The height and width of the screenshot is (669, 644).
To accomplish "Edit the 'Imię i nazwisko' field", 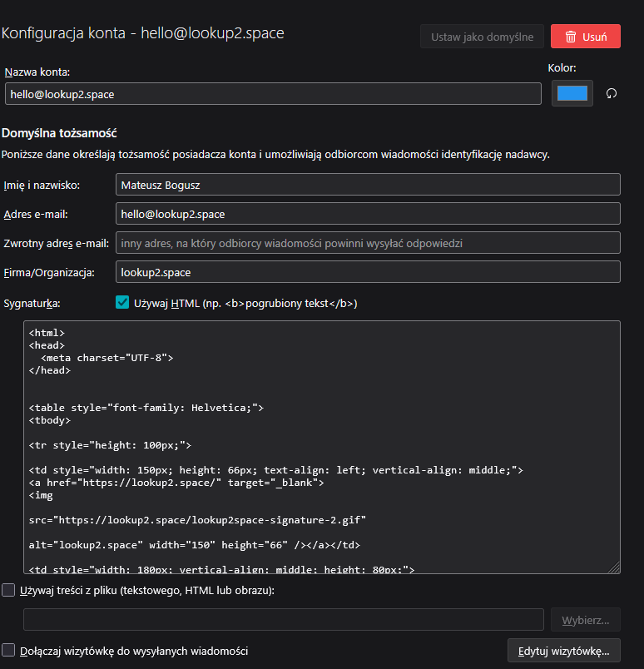I will [366, 184].
